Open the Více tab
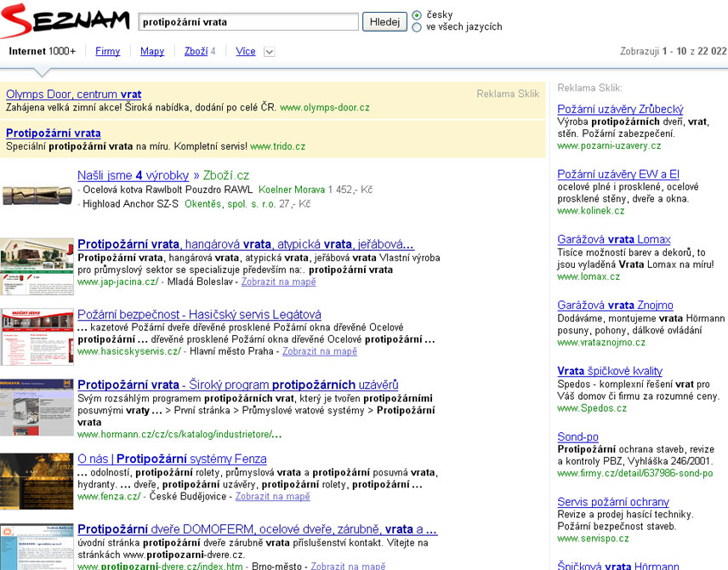Image resolution: width=728 pixels, height=570 pixels. click(x=246, y=51)
